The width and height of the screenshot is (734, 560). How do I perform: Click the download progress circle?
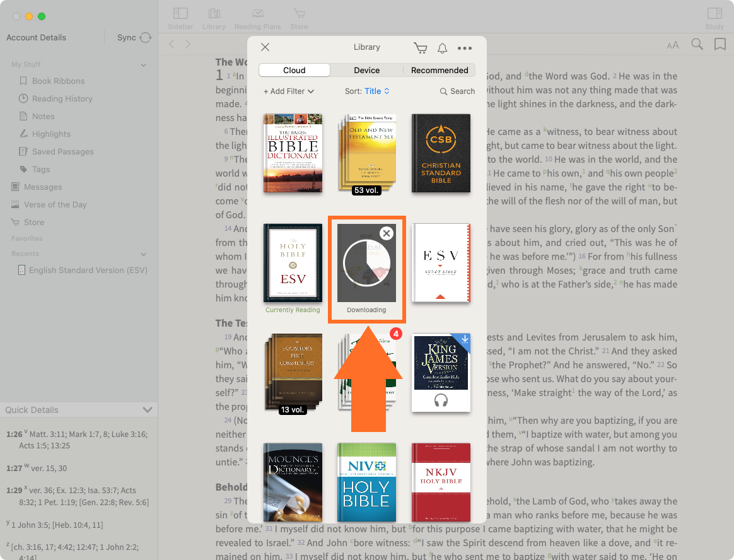pyautogui.click(x=366, y=263)
